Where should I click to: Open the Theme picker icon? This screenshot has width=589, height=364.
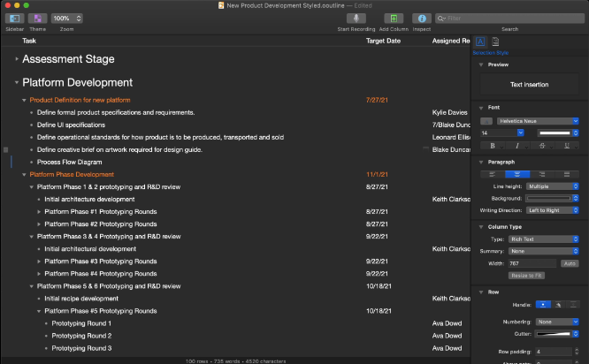pyautogui.click(x=37, y=18)
